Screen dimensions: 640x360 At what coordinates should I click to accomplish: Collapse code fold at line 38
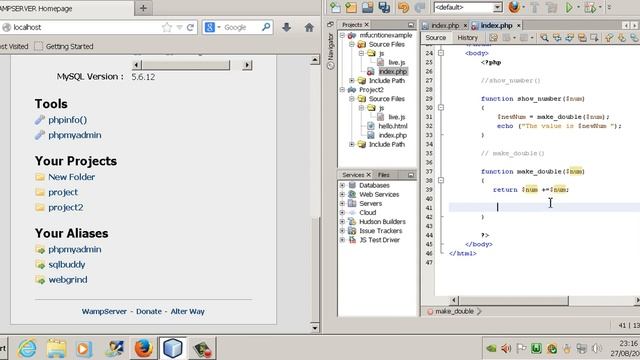point(441,180)
